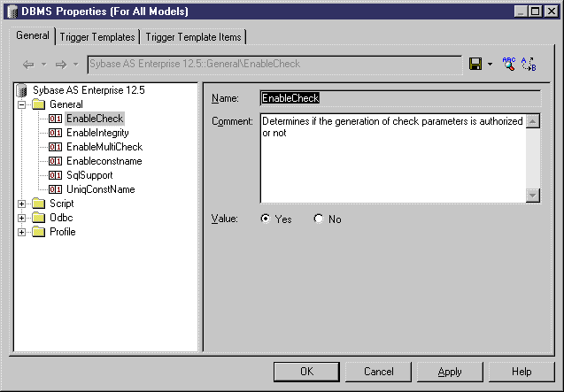Click inside the Comment text area
This screenshot has width=564, height=392.
(393, 158)
